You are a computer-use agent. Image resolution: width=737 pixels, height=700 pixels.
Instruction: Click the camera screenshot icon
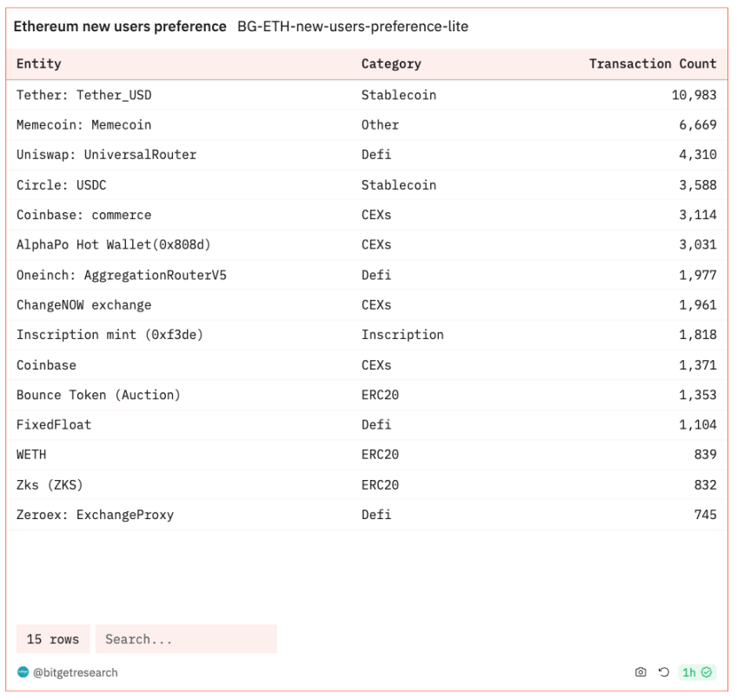tap(641, 672)
